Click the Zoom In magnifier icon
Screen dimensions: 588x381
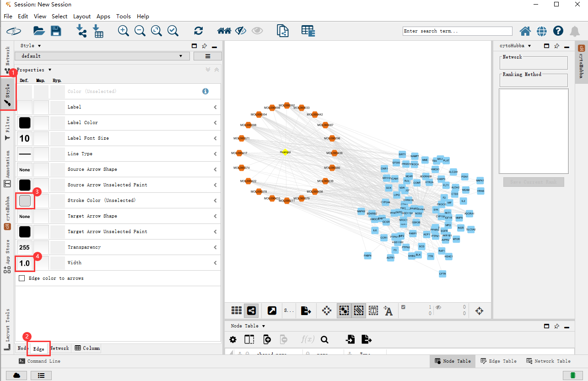[x=123, y=31]
